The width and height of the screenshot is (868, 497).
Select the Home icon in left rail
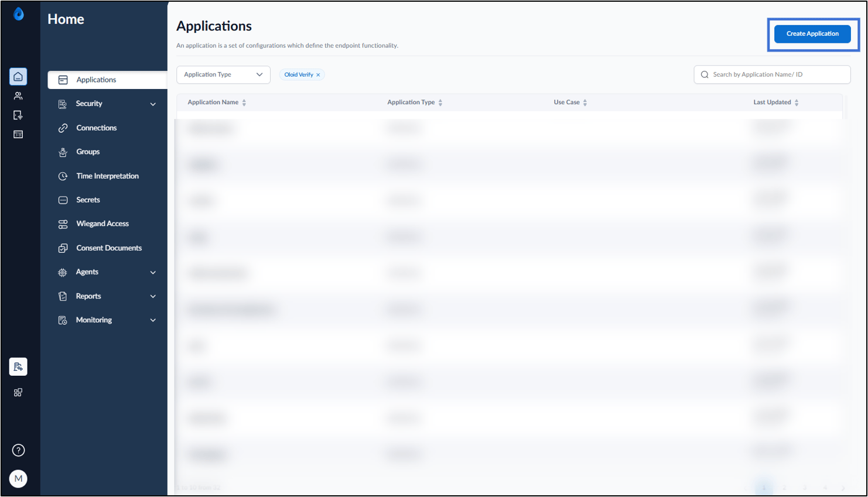[x=18, y=77]
